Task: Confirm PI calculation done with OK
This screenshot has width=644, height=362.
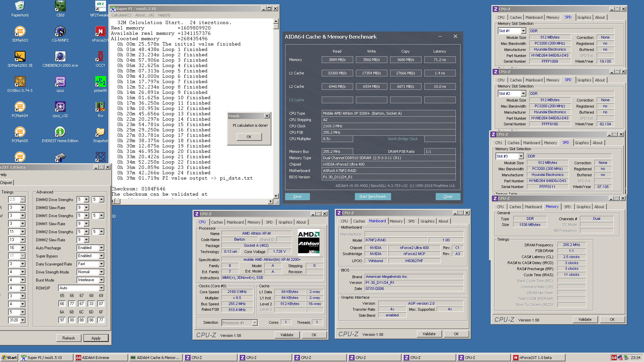Action: [x=249, y=137]
